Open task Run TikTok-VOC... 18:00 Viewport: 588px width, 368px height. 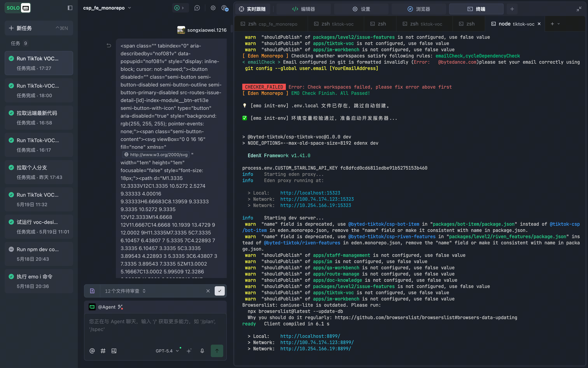[39, 90]
